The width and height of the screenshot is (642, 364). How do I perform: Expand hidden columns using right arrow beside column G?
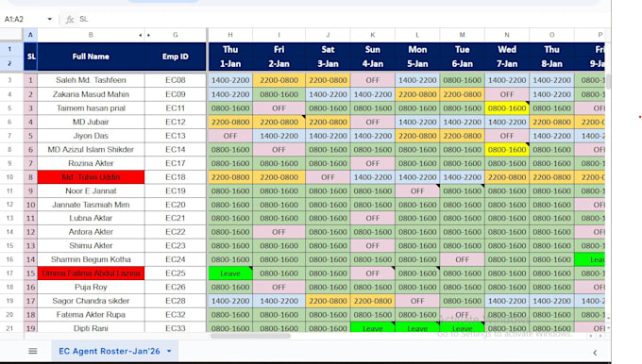click(x=148, y=35)
